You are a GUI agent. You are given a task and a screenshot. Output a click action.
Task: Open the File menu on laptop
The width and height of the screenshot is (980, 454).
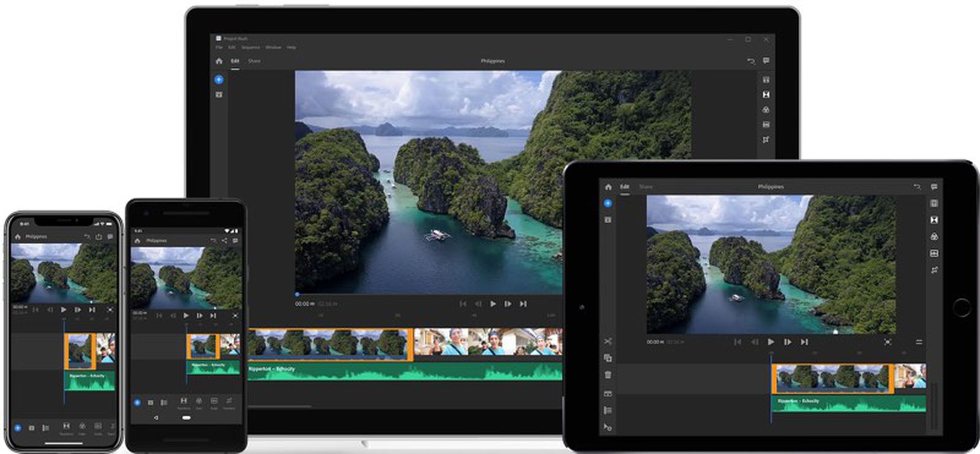[x=219, y=47]
